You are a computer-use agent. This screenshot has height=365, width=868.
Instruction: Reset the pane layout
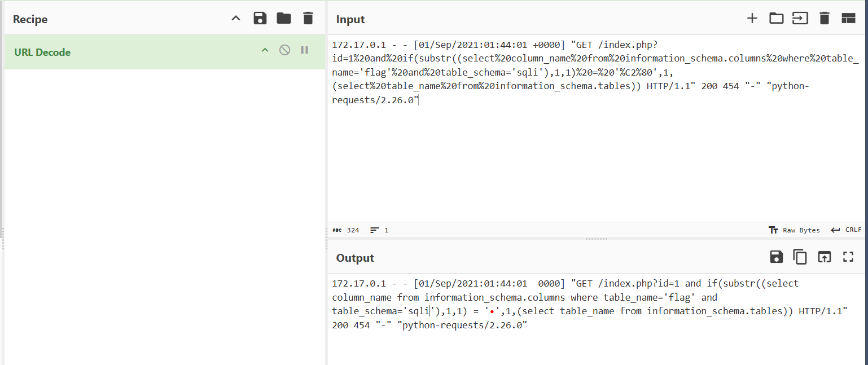click(848, 19)
